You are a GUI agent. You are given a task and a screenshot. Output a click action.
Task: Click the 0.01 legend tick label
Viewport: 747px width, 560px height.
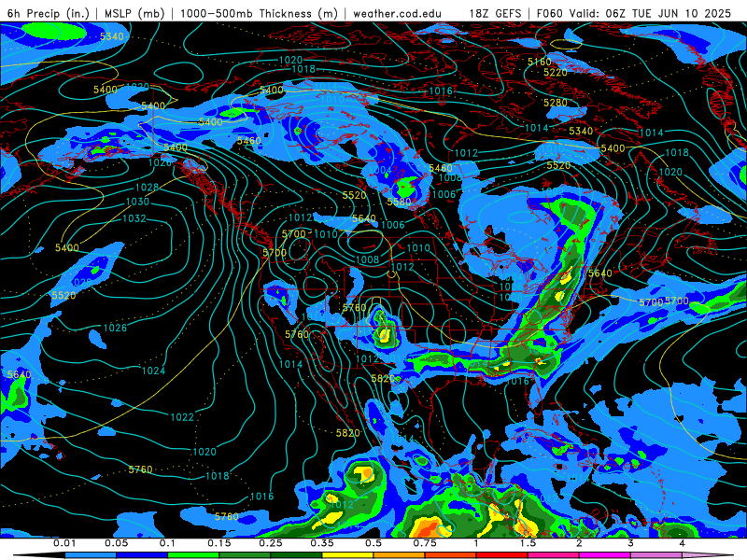64,543
